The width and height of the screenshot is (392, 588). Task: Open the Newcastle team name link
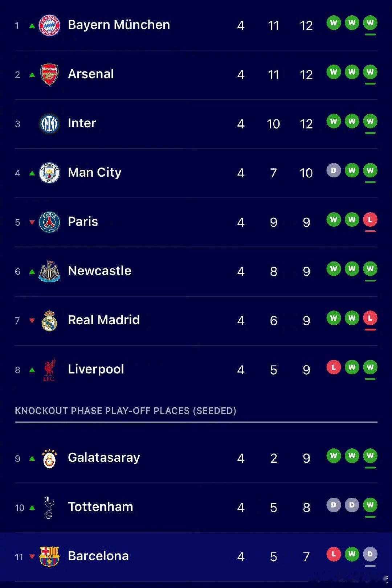click(x=99, y=271)
